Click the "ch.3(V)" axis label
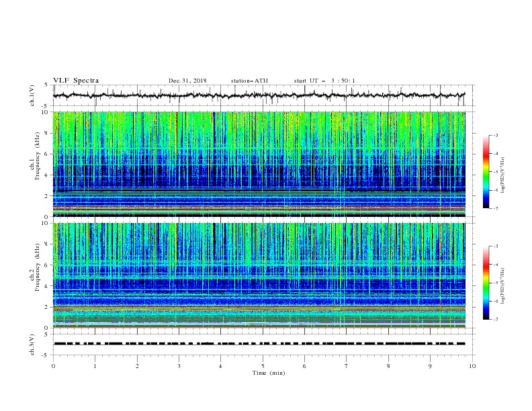Viewport: 532px width, 411px height. click(32, 345)
